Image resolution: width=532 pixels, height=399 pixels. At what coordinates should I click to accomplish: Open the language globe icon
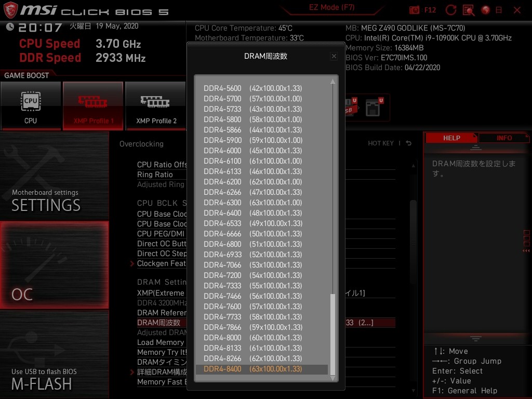pos(486,10)
